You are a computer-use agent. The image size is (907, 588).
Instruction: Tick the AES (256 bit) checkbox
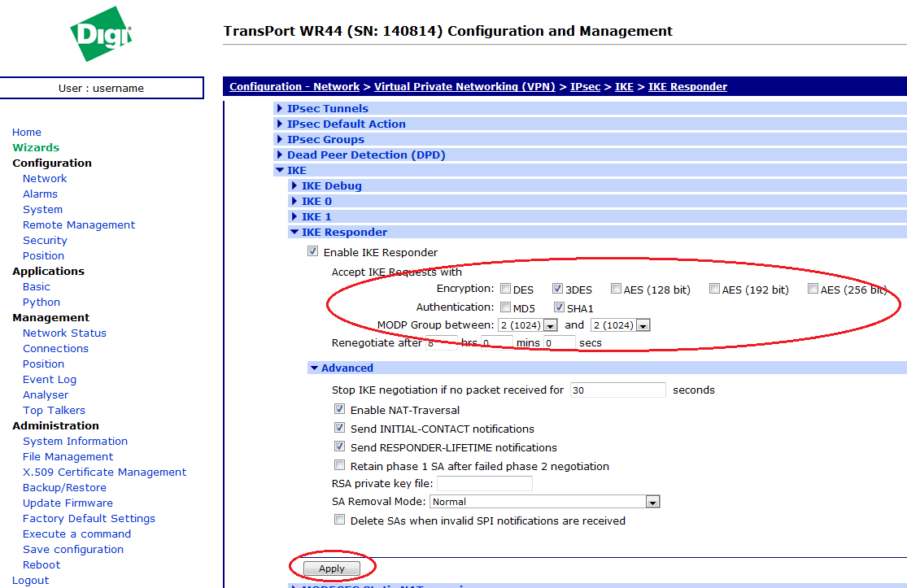click(x=813, y=289)
